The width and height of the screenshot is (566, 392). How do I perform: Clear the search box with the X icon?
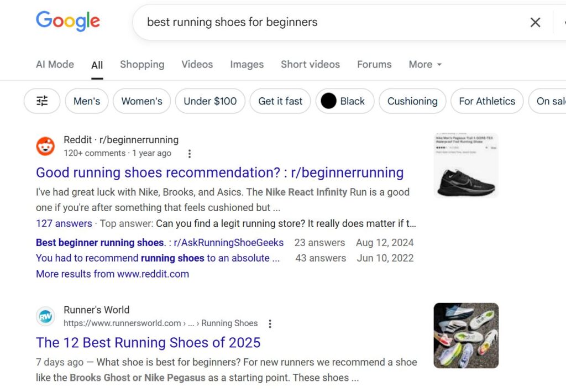(x=535, y=22)
